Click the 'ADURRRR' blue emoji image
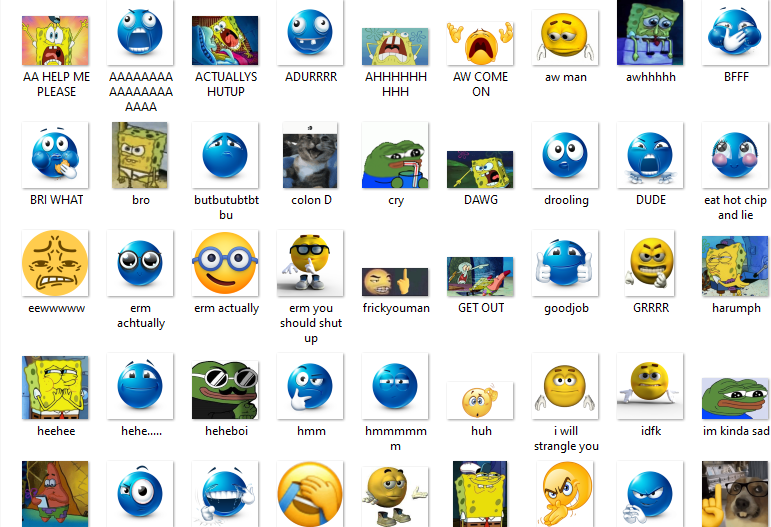This screenshot has width=771, height=527. click(x=310, y=32)
